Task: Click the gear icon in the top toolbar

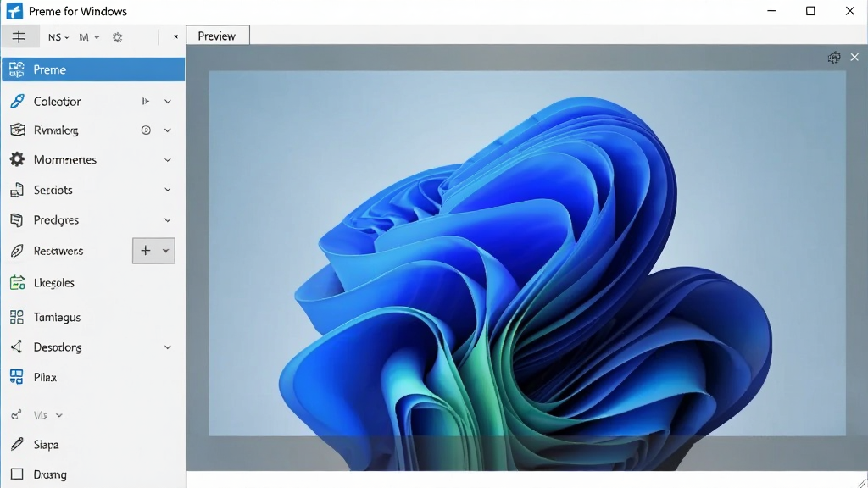Action: [x=117, y=37]
